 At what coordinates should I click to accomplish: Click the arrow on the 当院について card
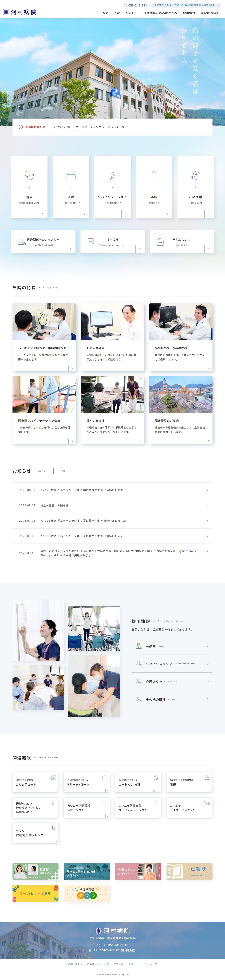tap(209, 249)
